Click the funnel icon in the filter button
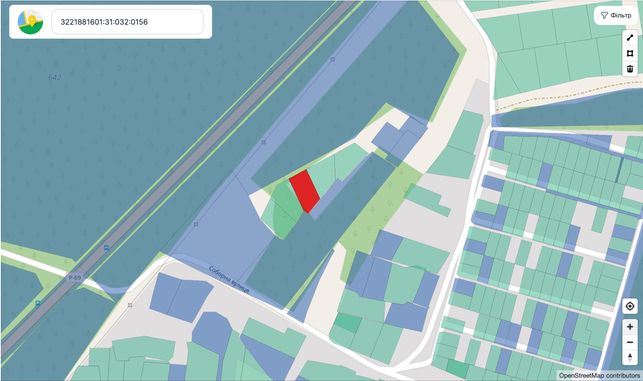Screen dimensions: 643x381 click(x=604, y=16)
